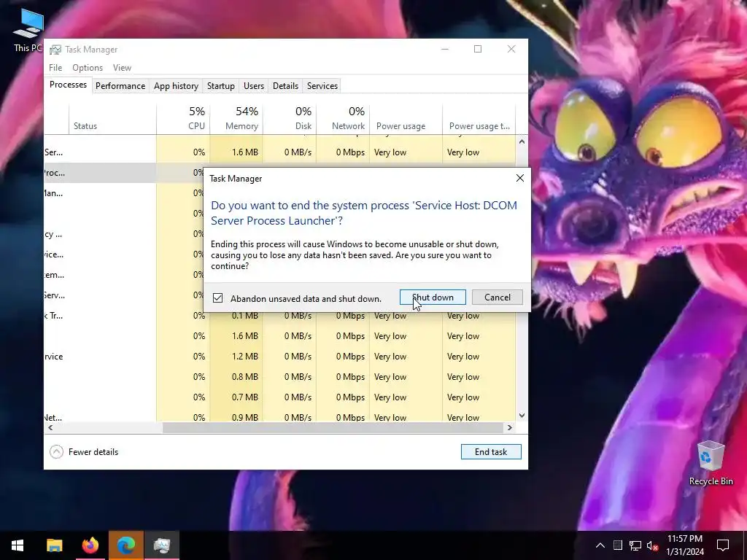Sort by the Disk column header
Screen dimensions: 747x560
point(290,118)
